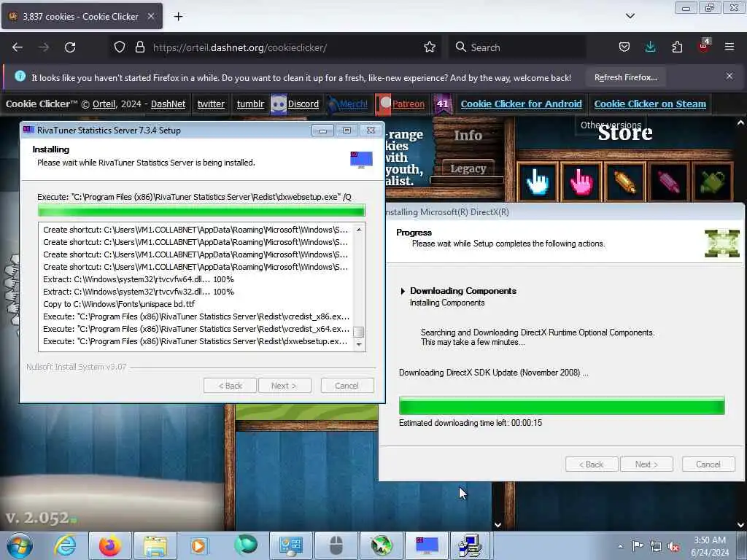Screen dimensions: 747x560
Task: Click Back in DirectX setup
Action: click(592, 464)
